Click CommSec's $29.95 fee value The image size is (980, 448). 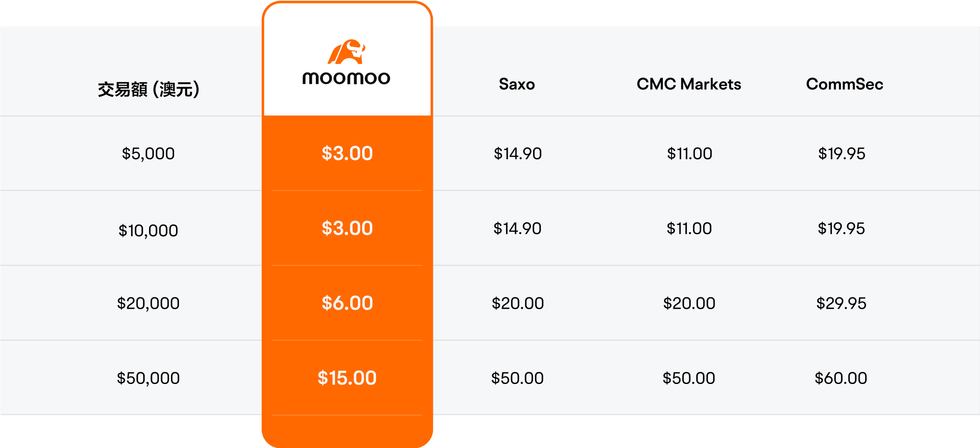click(841, 303)
